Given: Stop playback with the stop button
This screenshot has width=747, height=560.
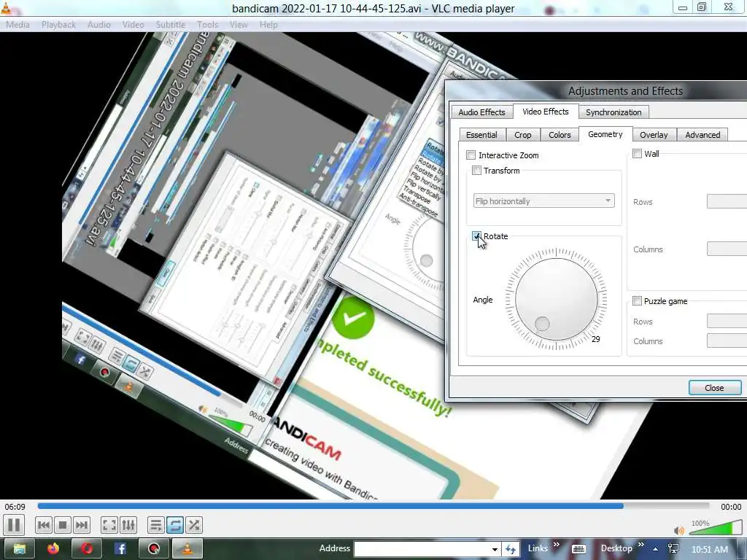Looking at the screenshot, I should pos(63,525).
